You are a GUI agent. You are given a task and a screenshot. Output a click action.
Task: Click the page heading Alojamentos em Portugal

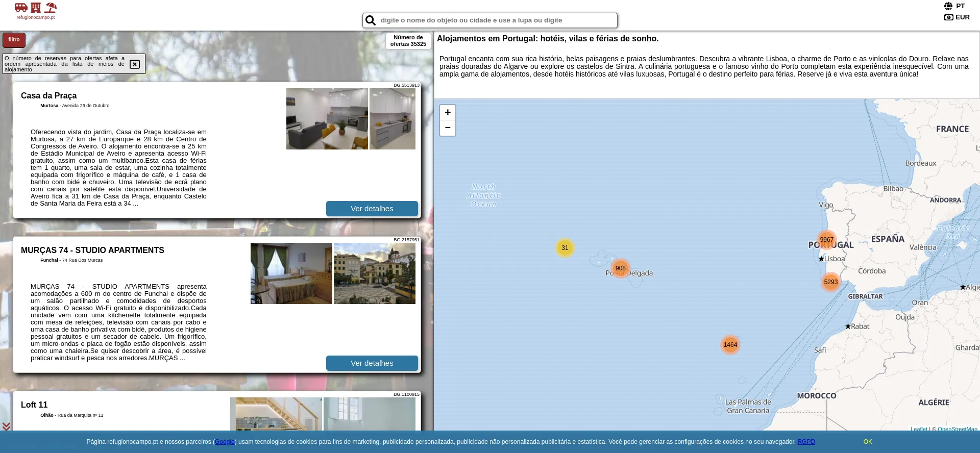tap(548, 39)
